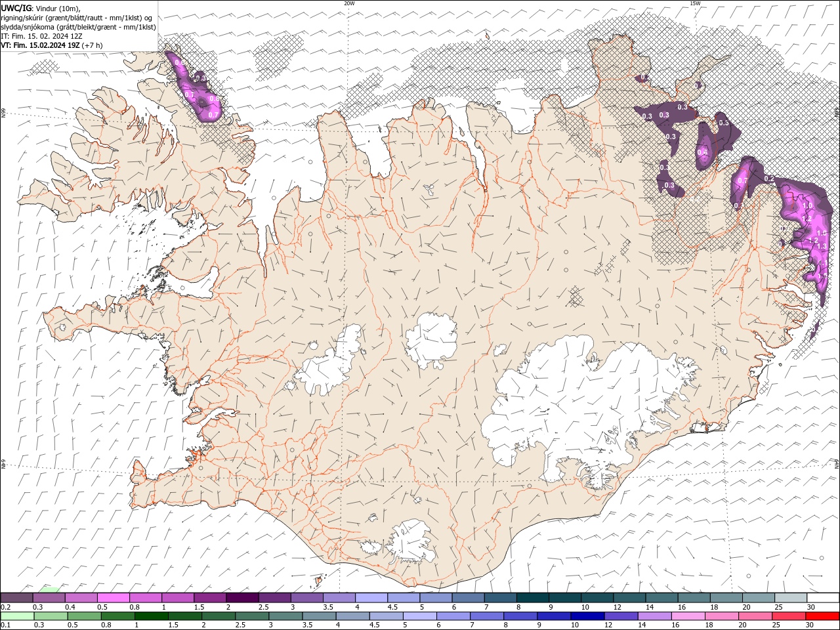Click the "15W" longitude label

point(695,3)
